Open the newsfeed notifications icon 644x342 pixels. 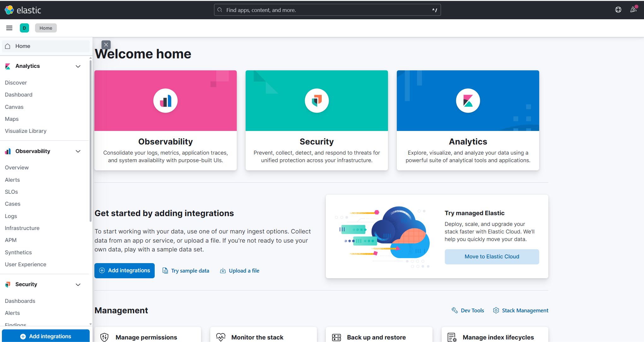[633, 10]
